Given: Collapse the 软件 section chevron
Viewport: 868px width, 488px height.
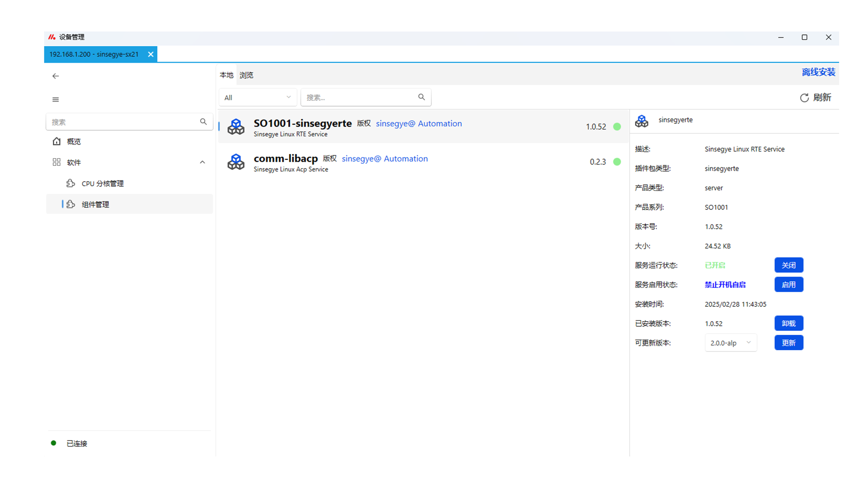Looking at the screenshot, I should (x=203, y=162).
